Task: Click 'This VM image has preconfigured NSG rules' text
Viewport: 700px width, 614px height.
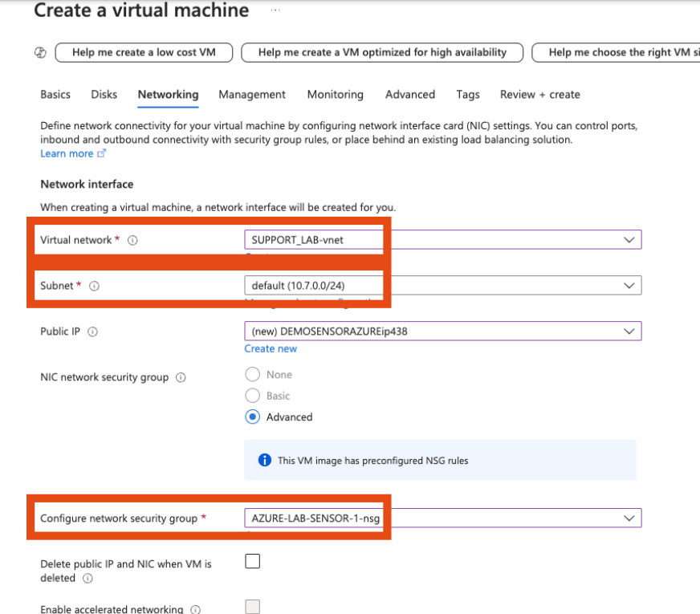Action: click(x=372, y=461)
